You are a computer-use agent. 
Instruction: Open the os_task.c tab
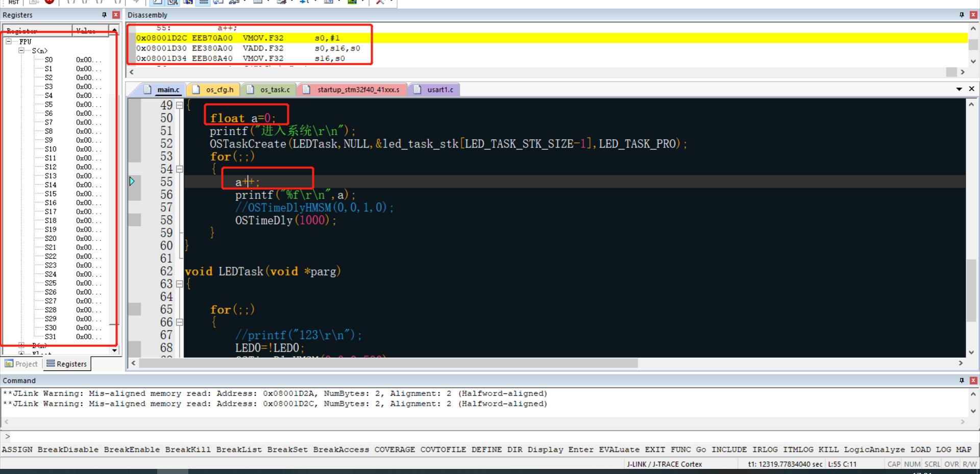pyautogui.click(x=275, y=90)
